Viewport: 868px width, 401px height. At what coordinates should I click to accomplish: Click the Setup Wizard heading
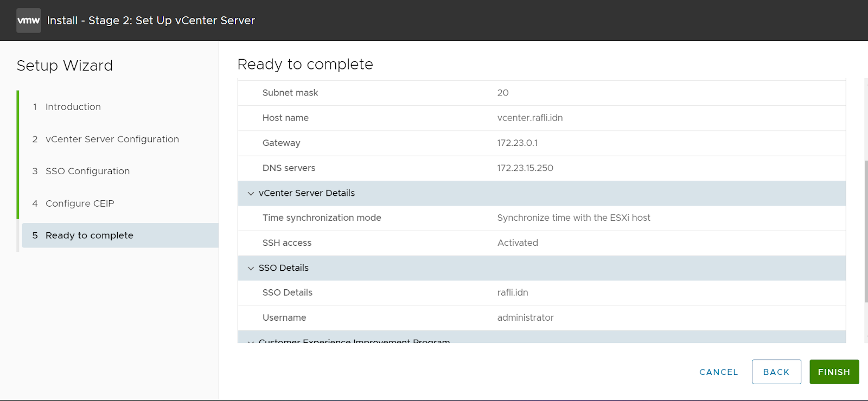click(65, 66)
